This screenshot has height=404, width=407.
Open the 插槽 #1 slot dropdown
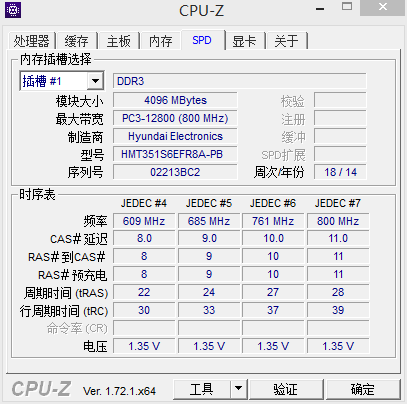pyautogui.click(x=95, y=81)
